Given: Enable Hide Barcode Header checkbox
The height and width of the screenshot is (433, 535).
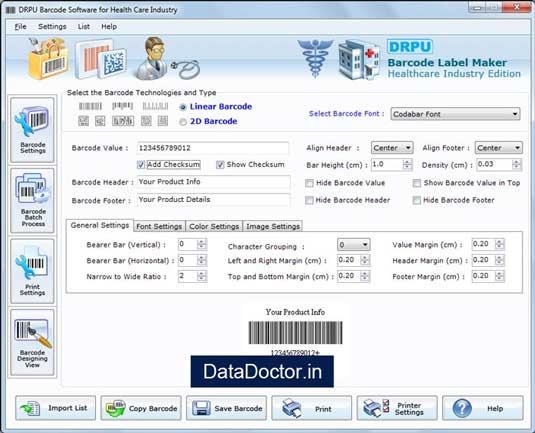Looking at the screenshot, I should [309, 200].
